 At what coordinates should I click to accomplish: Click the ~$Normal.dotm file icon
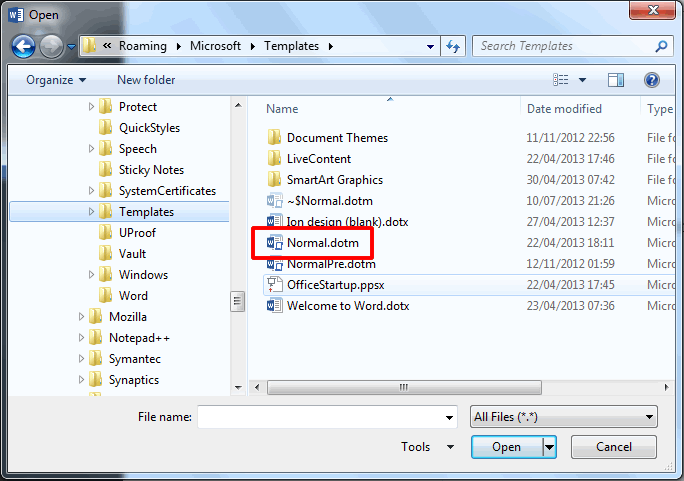274,201
